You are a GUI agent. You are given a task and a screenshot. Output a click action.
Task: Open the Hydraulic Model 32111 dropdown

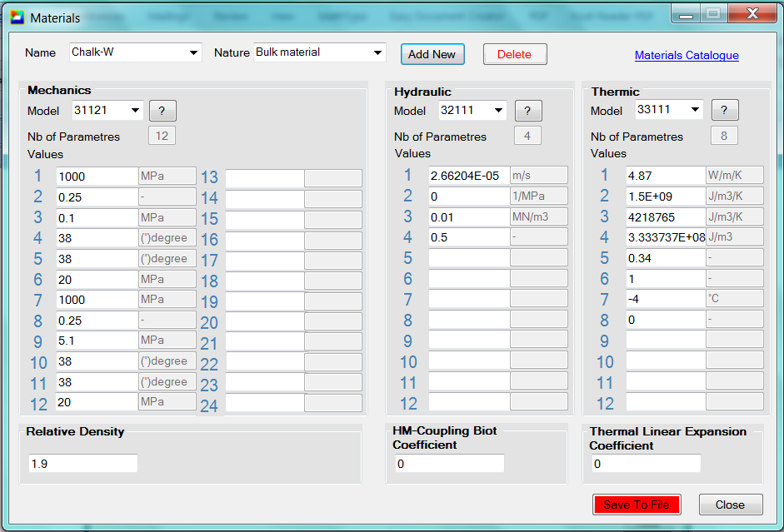498,111
